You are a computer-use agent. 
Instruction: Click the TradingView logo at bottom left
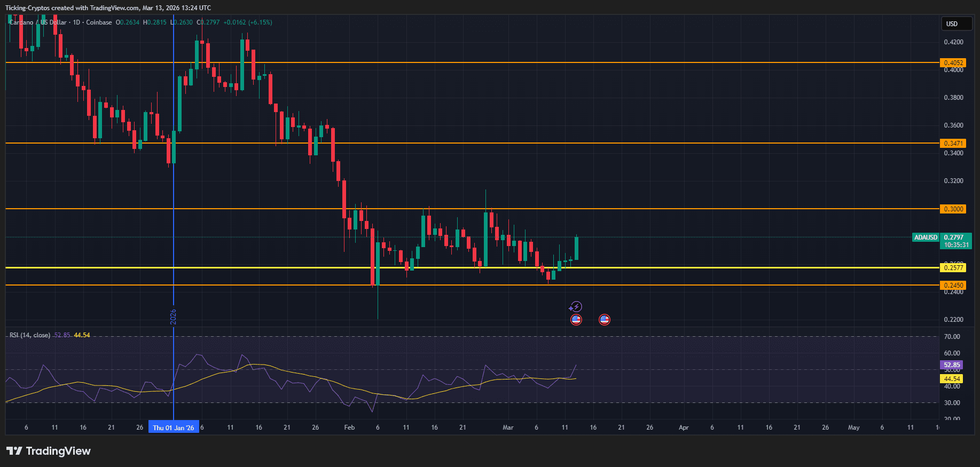tap(49, 451)
